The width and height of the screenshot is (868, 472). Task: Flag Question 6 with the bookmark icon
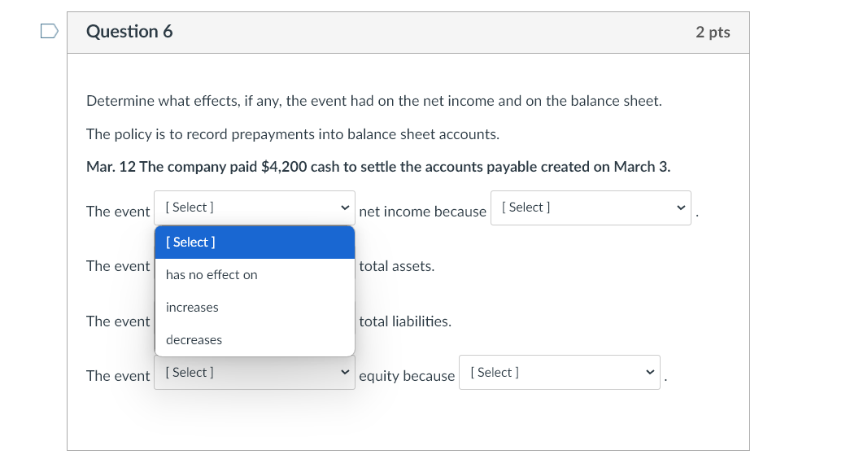point(50,32)
